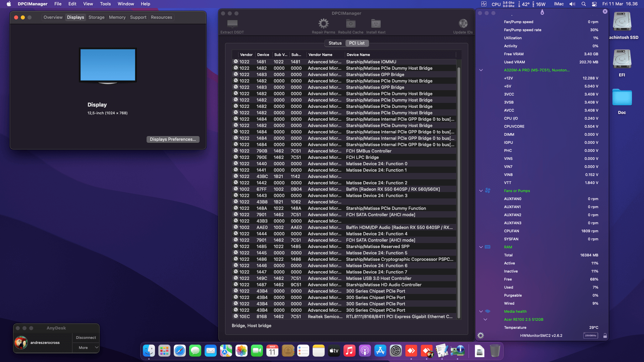
Task: Collapse the Media health group
Action: (x=481, y=311)
